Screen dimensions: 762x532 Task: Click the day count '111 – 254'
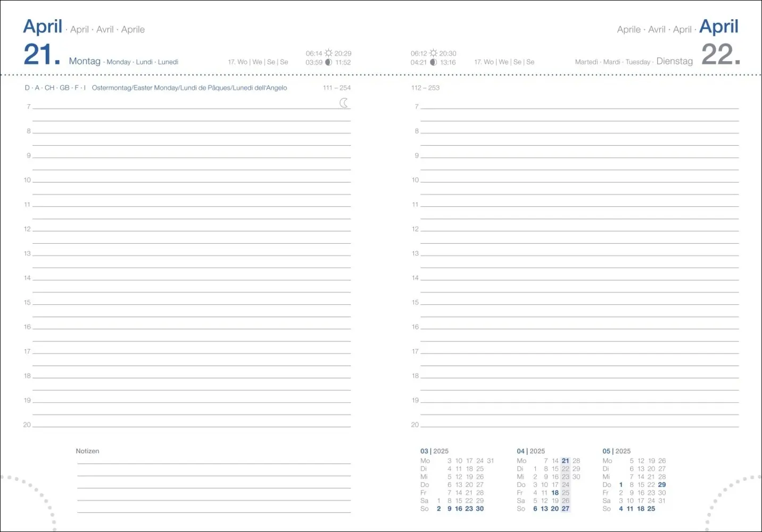pyautogui.click(x=337, y=88)
